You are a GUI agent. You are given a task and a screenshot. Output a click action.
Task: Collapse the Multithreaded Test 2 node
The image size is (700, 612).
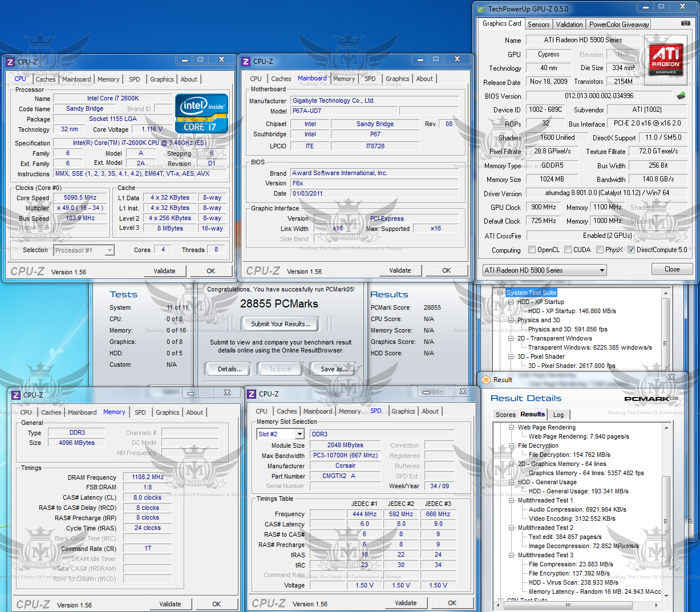(x=512, y=528)
